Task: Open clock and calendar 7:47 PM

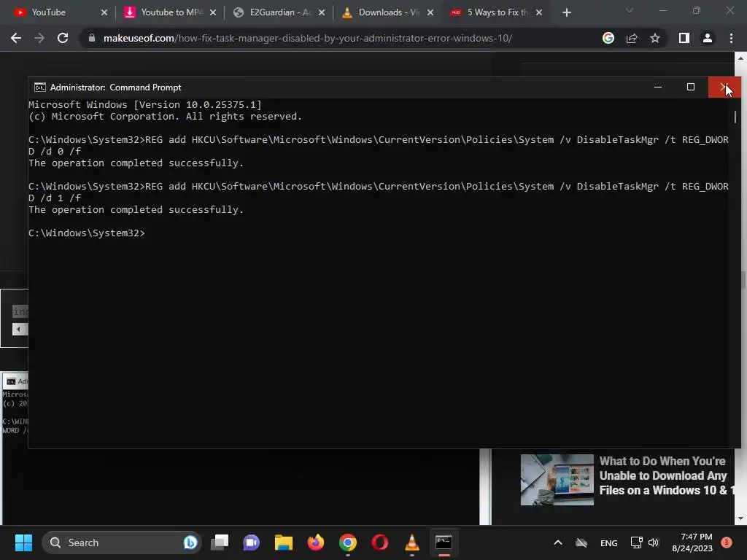Action: (x=692, y=542)
